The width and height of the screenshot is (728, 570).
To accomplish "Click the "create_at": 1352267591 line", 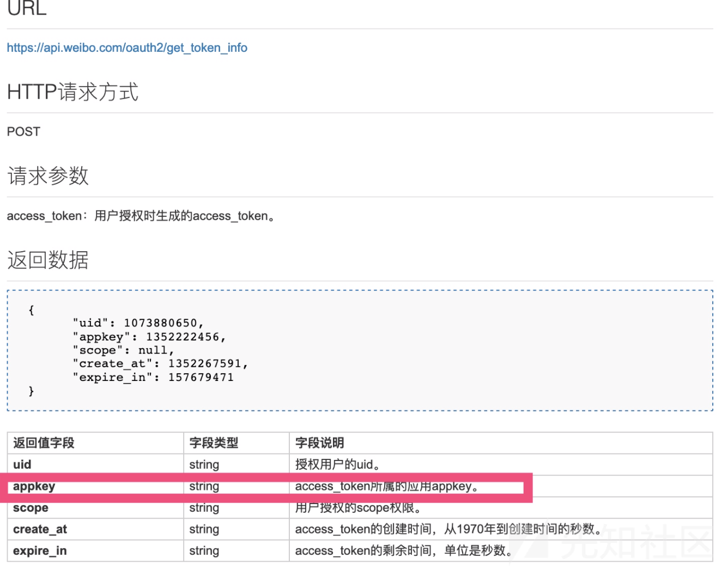I will [160, 363].
